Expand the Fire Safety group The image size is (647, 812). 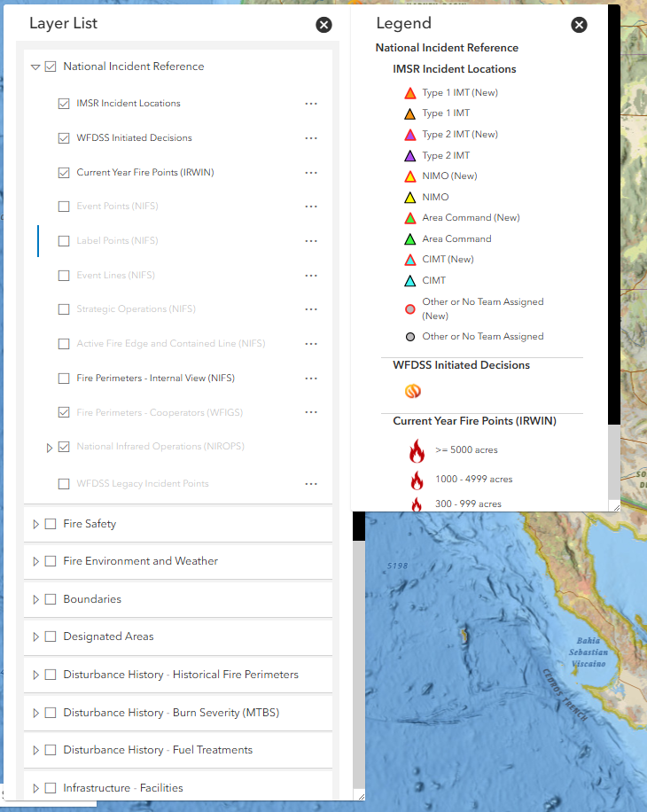pyautogui.click(x=35, y=524)
